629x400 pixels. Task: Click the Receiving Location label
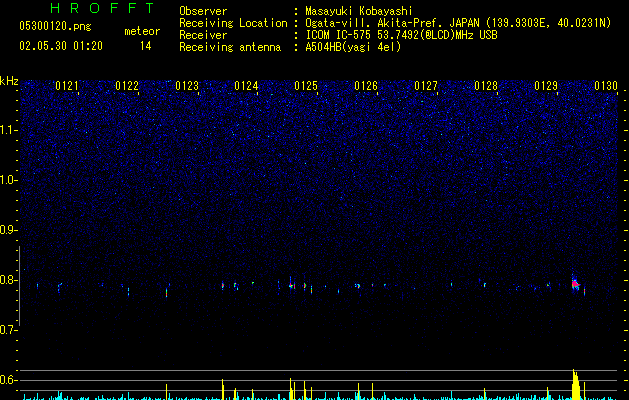(x=233, y=23)
